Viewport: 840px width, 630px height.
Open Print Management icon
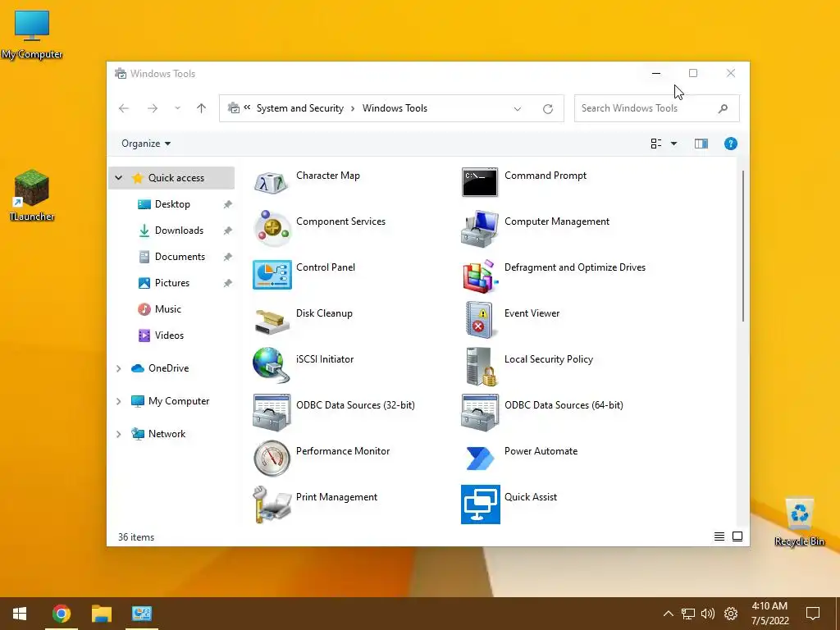272,504
